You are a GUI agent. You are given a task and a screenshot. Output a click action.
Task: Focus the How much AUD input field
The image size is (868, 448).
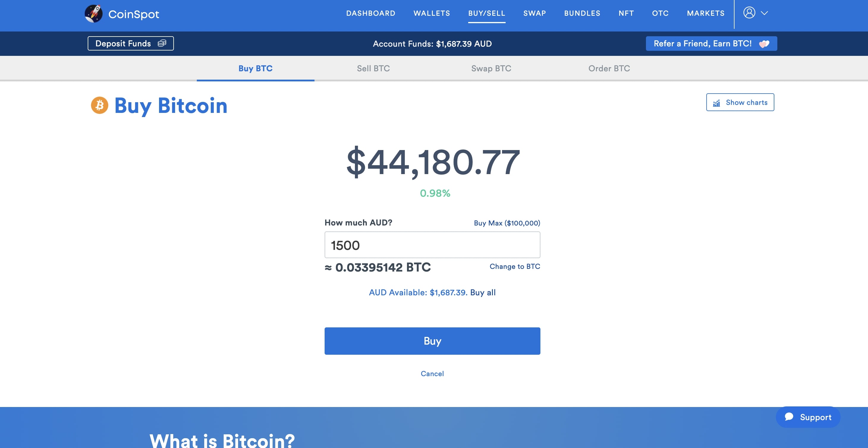click(432, 245)
